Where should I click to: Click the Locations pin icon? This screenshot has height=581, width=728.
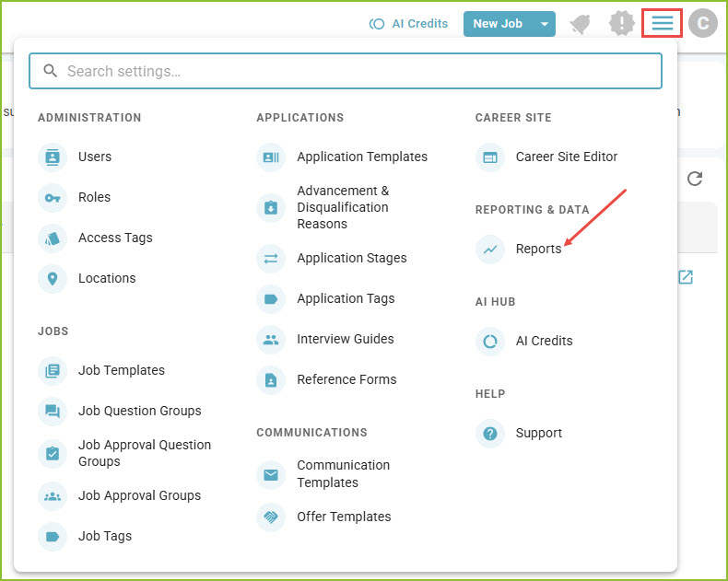pos(53,278)
